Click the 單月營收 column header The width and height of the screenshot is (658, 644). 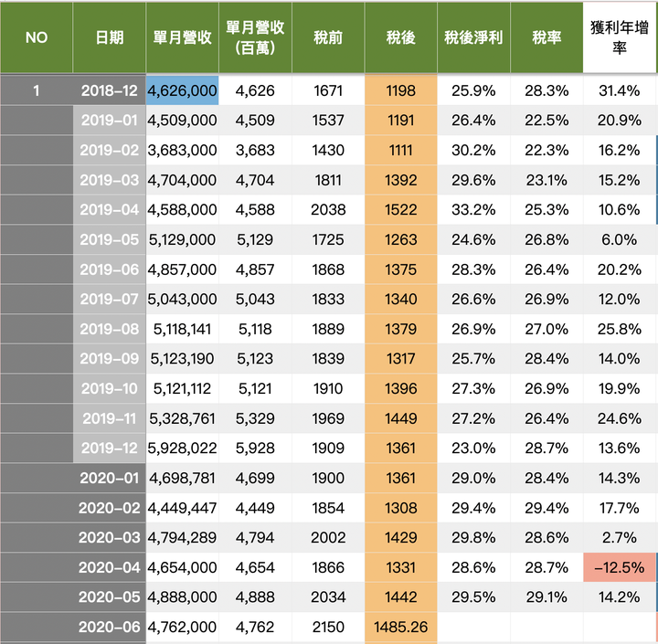182,37
